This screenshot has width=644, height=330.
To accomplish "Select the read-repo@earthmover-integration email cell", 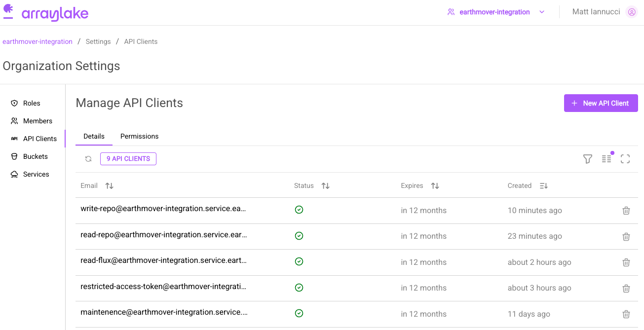I will 164,235.
